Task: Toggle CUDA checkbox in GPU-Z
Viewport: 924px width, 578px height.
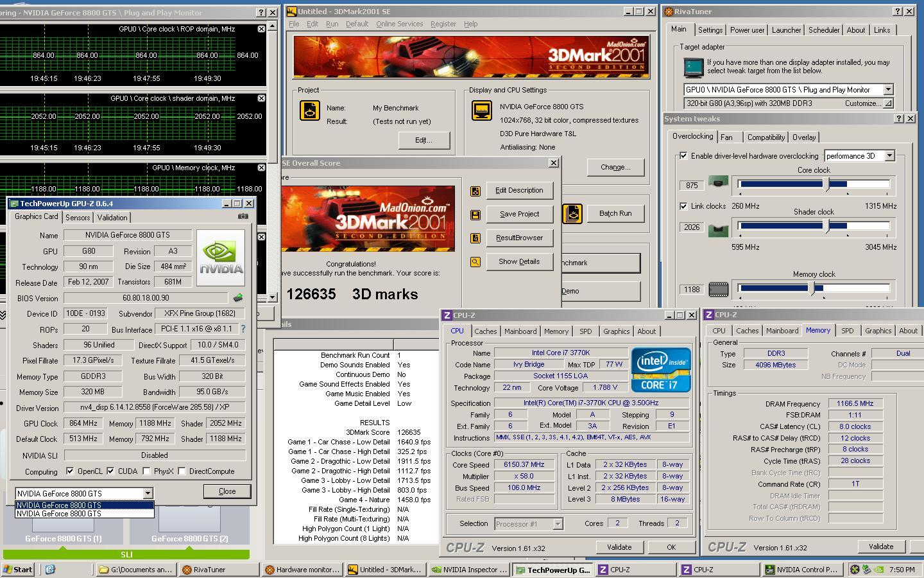Action: [x=110, y=471]
